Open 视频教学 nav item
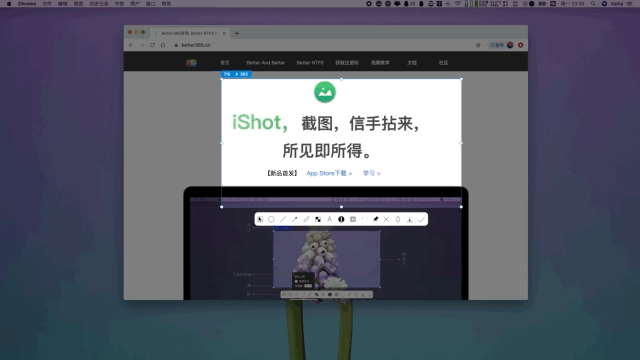 pos(380,63)
